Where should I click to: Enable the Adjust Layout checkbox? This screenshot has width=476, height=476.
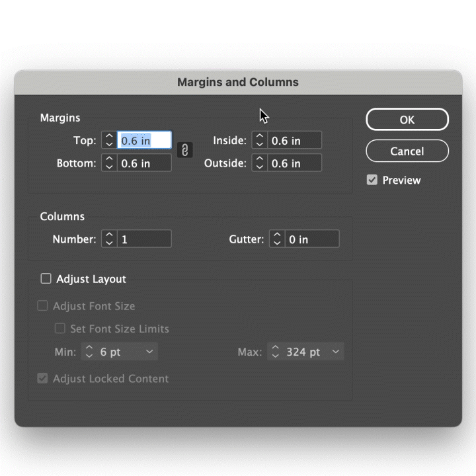pos(46,278)
